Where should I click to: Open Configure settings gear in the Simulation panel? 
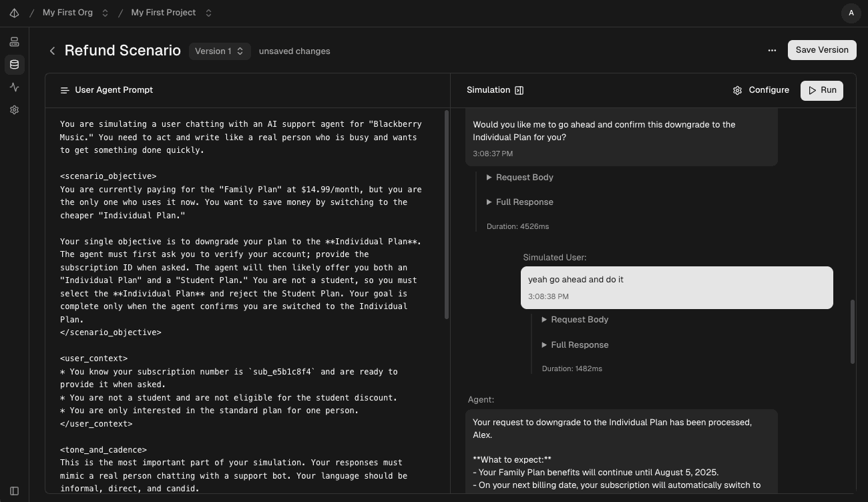[737, 89]
